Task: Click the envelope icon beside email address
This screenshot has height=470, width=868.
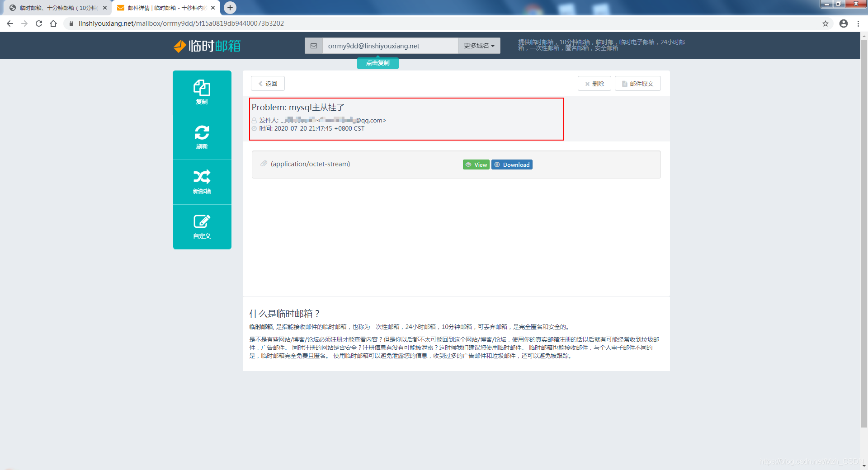Action: (x=314, y=46)
